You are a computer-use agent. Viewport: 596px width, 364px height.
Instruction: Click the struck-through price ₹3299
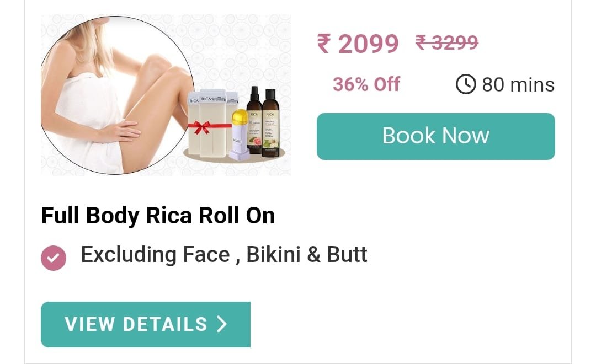coord(446,42)
